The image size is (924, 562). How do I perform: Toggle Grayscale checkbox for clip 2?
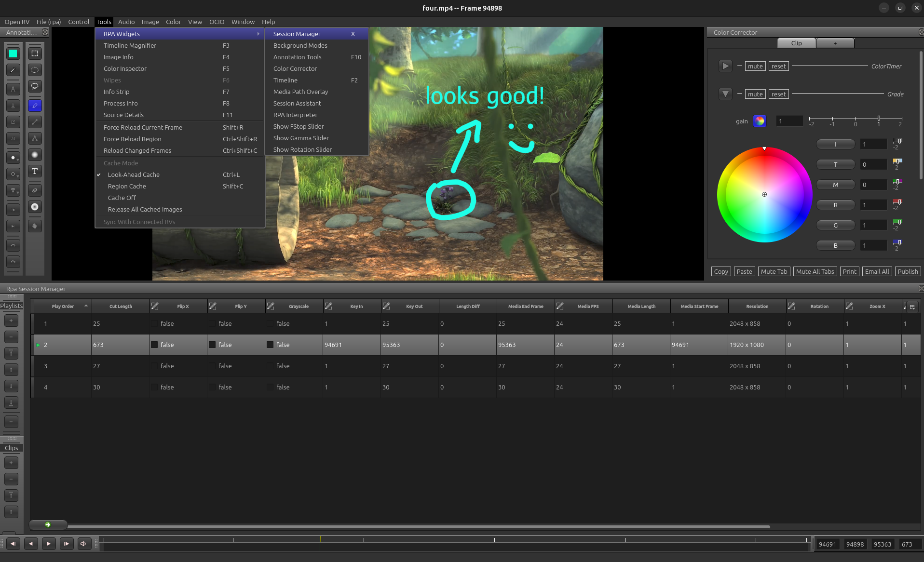(271, 345)
